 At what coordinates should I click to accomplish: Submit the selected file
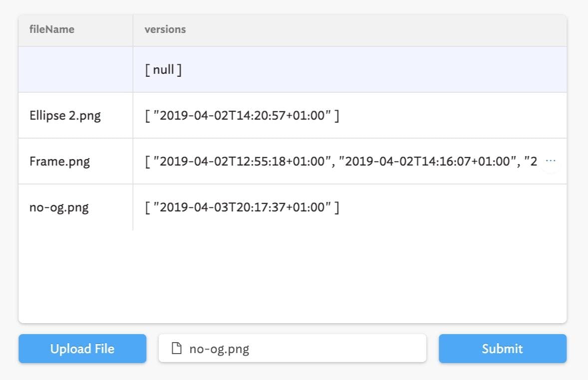[x=502, y=349]
